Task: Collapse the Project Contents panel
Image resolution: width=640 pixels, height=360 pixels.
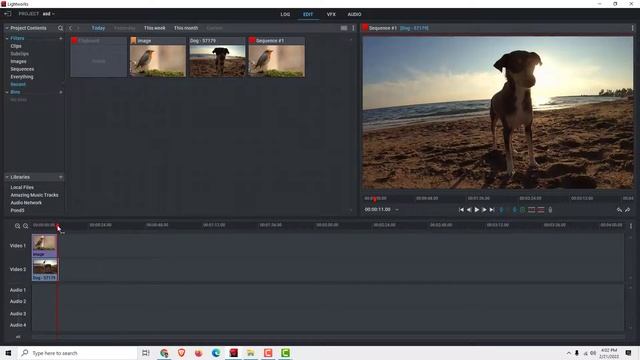Action: coord(7,28)
